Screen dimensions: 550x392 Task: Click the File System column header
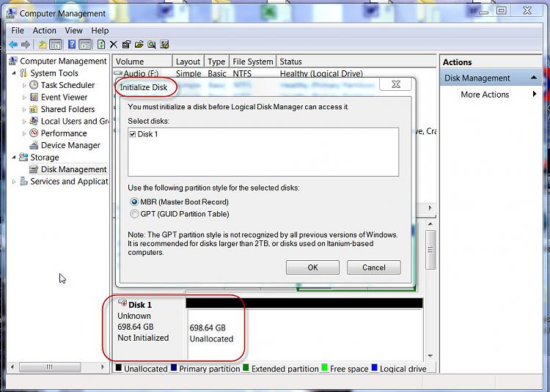[x=252, y=62]
